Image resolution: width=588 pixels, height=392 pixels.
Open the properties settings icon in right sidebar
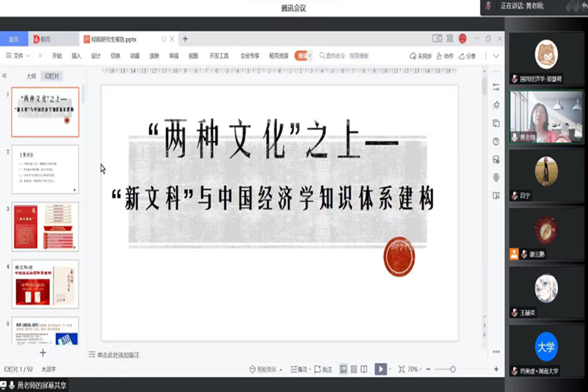point(496,87)
